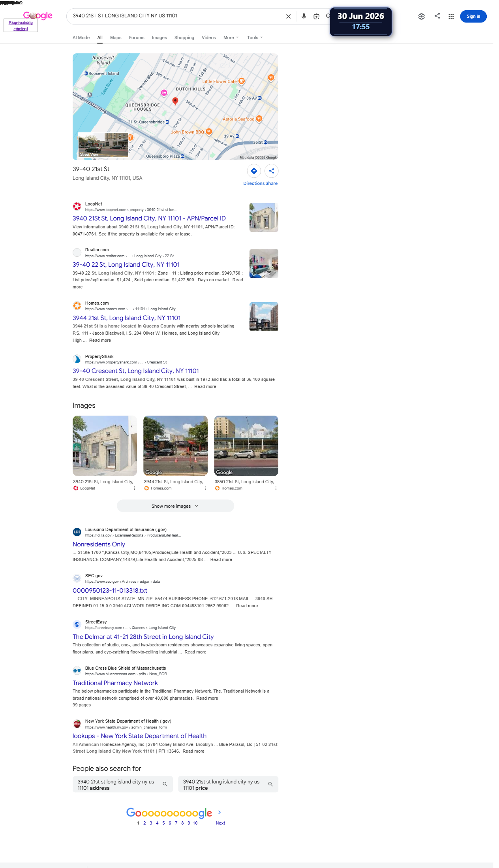Open the 3850 21st St Homes.com image
The height and width of the screenshot is (868, 499).
(246, 446)
